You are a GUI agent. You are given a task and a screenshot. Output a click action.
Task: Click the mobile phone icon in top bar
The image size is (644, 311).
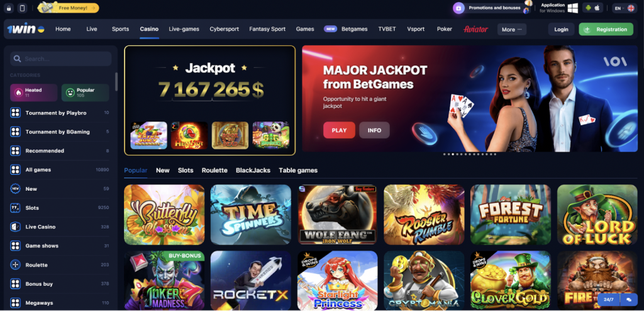22,8
